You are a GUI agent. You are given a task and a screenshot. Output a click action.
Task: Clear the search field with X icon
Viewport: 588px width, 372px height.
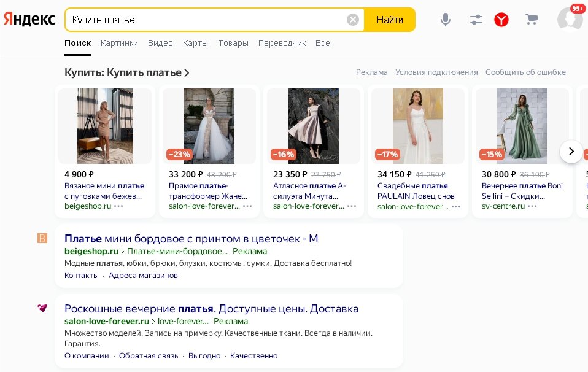353,20
